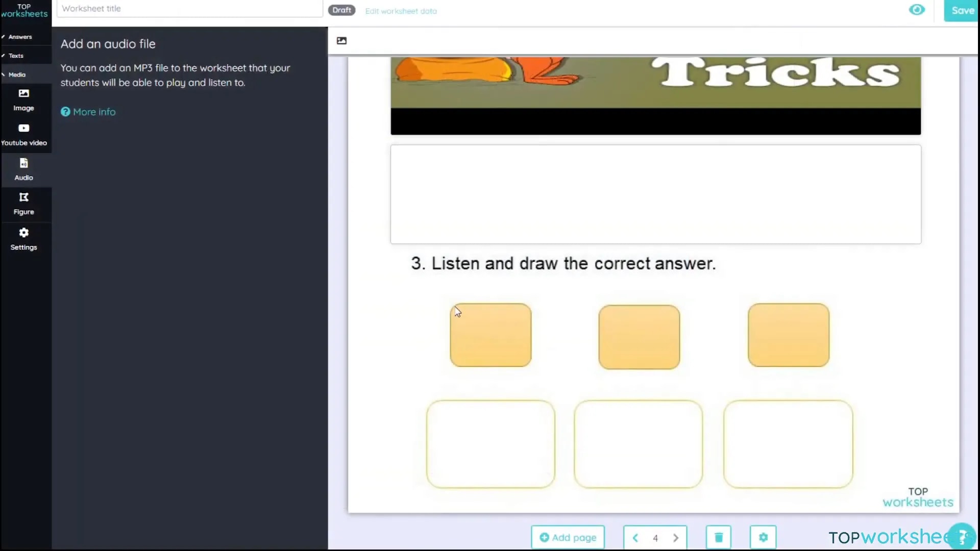Toggle the worksheet preview eye icon
The width and height of the screenshot is (980, 551).
[917, 10]
